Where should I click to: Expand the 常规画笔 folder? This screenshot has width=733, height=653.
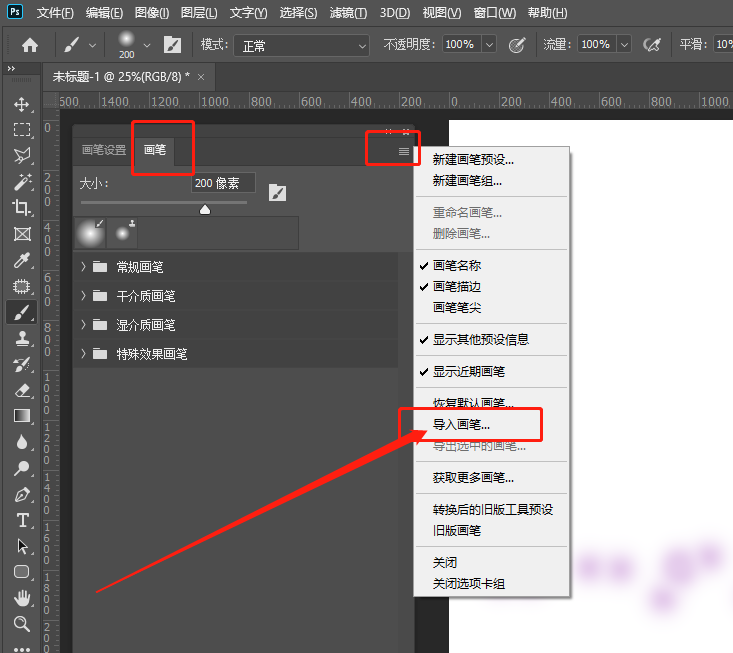click(83, 266)
